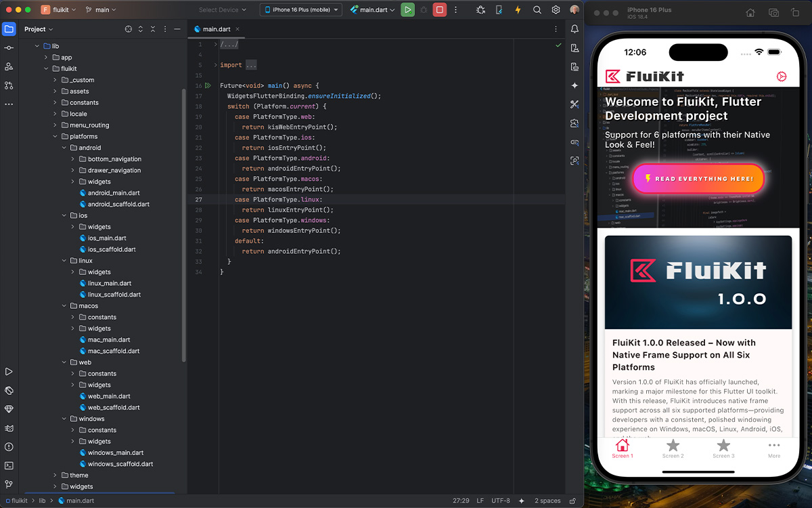Open the notifications bell
The width and height of the screenshot is (812, 508).
coord(574,28)
